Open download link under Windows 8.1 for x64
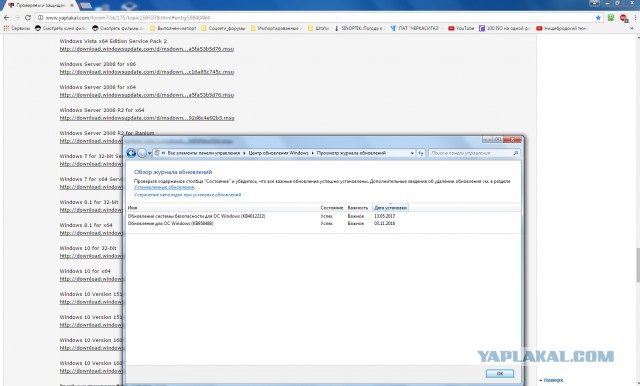Image resolution: width=640 pixels, height=386 pixels. [x=91, y=233]
